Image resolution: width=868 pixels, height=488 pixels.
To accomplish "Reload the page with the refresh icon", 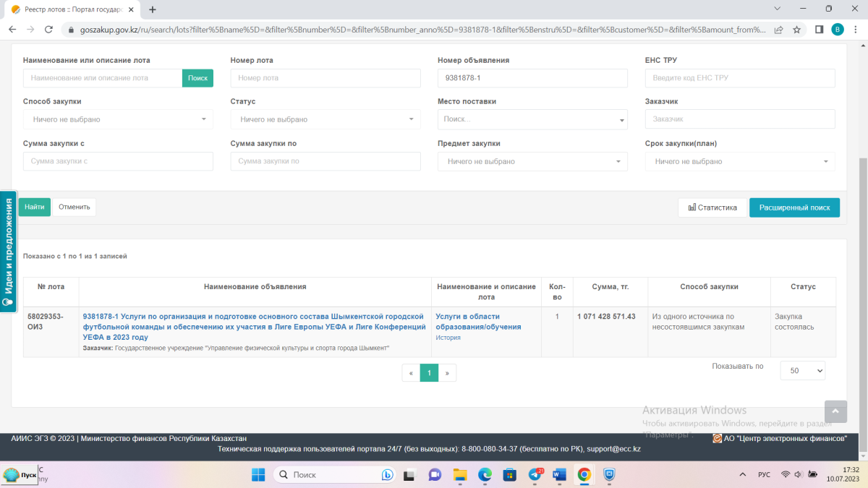I will [48, 30].
